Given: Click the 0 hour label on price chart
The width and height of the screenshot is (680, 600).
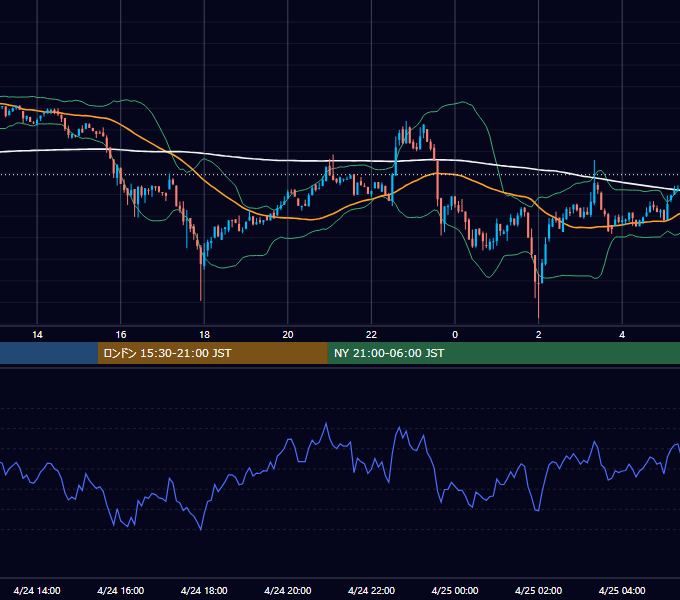Looking at the screenshot, I should 455,335.
